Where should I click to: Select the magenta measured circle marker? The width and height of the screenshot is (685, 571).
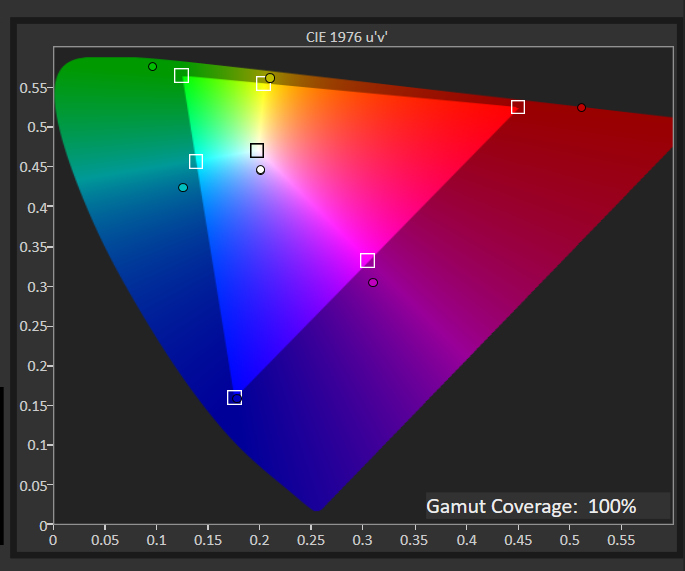tap(373, 283)
